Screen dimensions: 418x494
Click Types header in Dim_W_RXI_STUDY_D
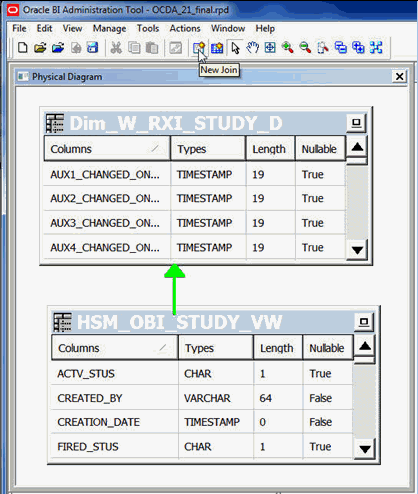[208, 149]
